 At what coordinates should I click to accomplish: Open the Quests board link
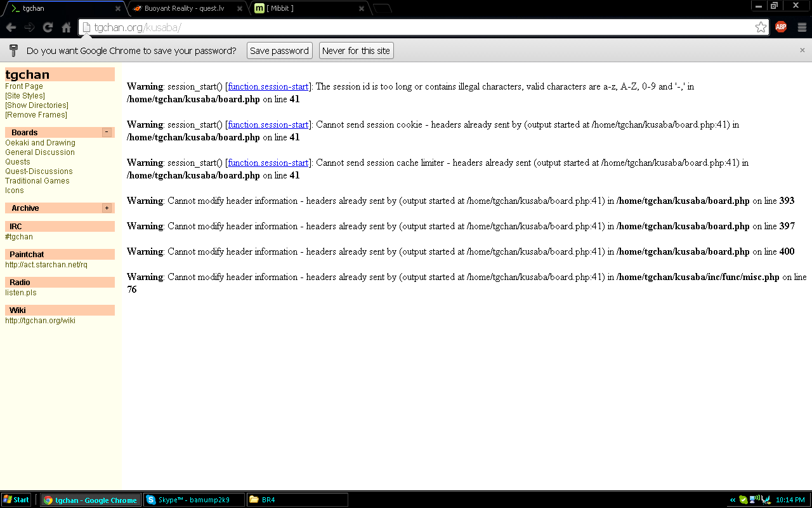pyautogui.click(x=18, y=162)
